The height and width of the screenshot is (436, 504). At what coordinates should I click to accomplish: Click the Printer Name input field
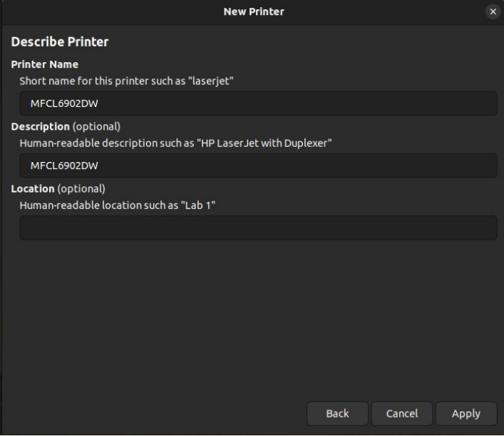(x=257, y=103)
